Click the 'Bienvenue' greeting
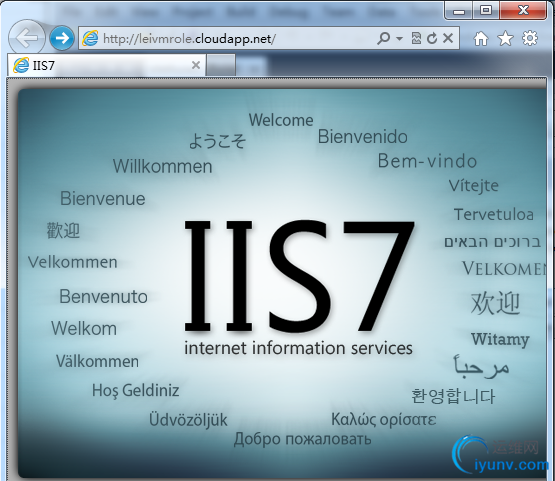This screenshot has width=555, height=481. (x=103, y=198)
